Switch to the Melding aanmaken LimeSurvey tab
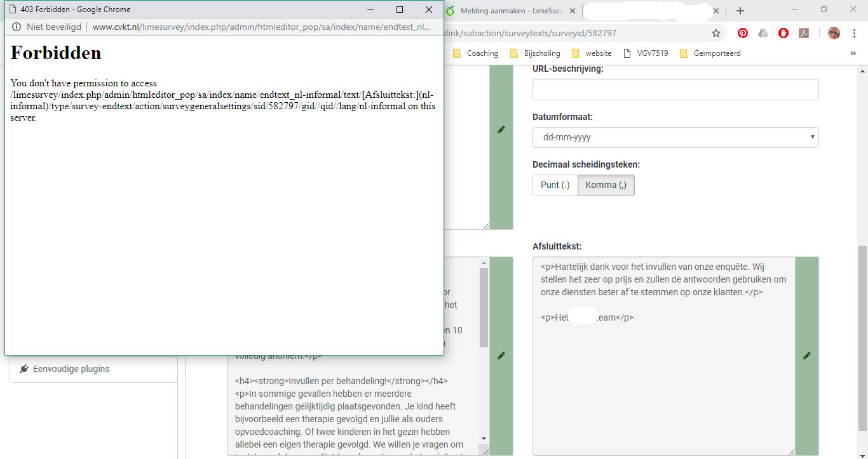Screen dimensions: 868x459 [x=512, y=11]
